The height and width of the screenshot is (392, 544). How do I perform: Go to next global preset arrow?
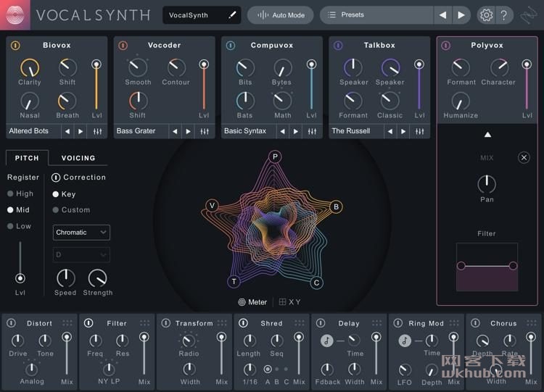click(x=461, y=15)
